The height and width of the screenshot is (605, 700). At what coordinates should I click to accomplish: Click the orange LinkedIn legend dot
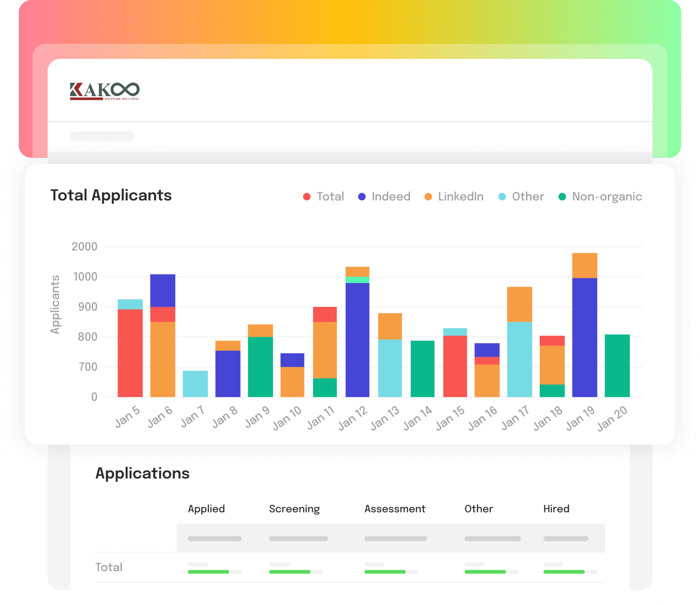coord(428,196)
